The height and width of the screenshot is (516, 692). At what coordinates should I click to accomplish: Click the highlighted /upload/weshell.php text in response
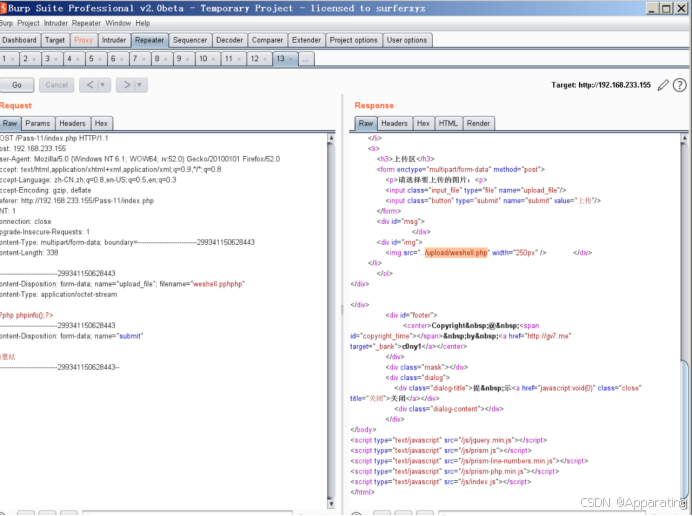tap(456, 252)
